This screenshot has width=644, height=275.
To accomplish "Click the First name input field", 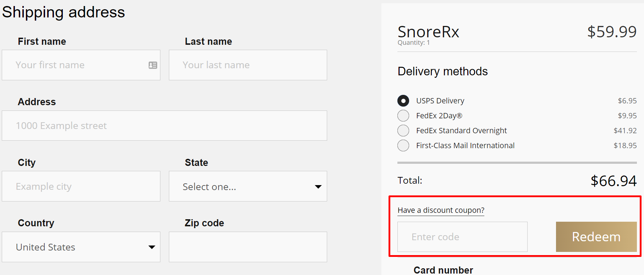I will [x=81, y=65].
